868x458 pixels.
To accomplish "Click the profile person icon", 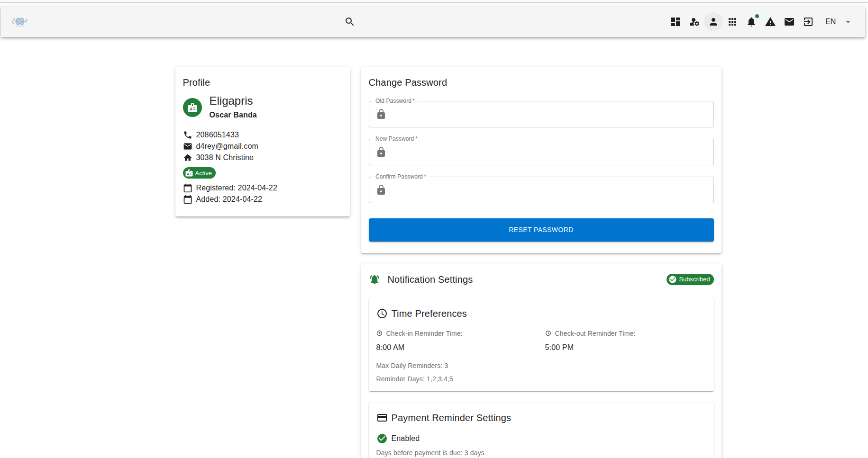I will pyautogui.click(x=713, y=22).
